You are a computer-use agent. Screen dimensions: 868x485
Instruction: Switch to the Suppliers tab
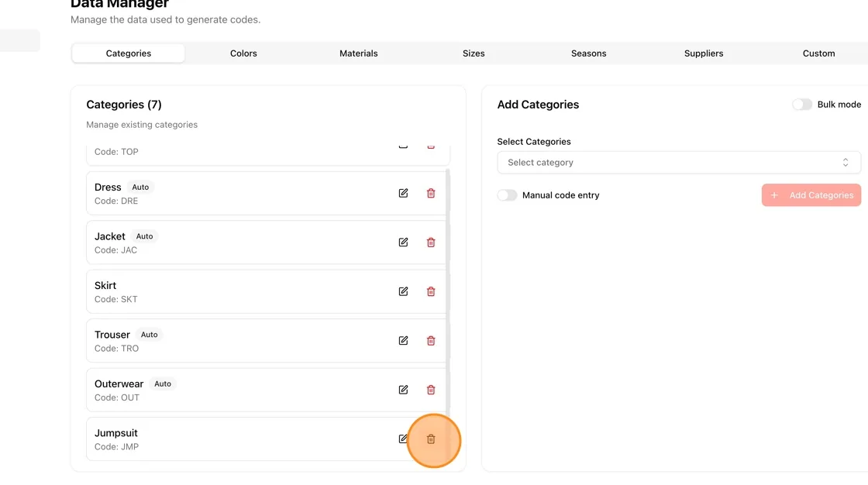[704, 53]
